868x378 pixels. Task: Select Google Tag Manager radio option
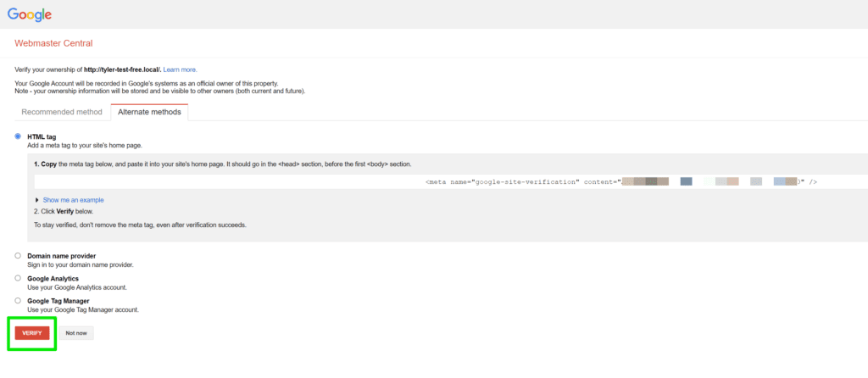tap(18, 301)
